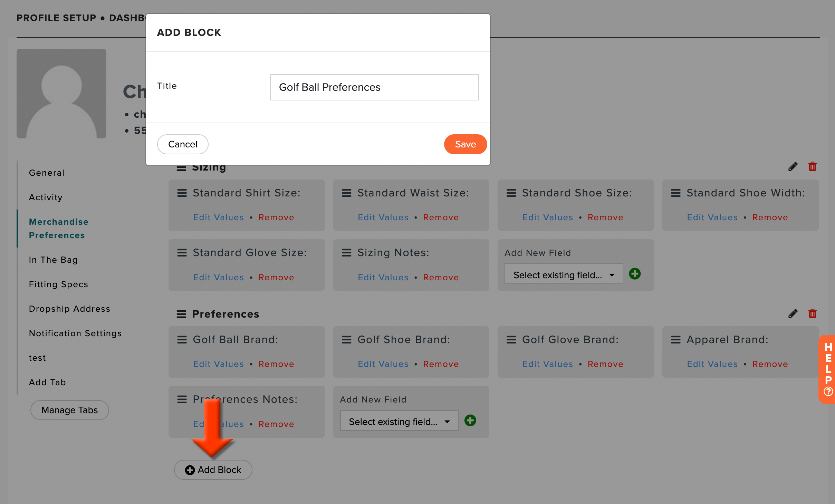Select the Notification Settings tab
This screenshot has height=504, width=835.
click(75, 333)
